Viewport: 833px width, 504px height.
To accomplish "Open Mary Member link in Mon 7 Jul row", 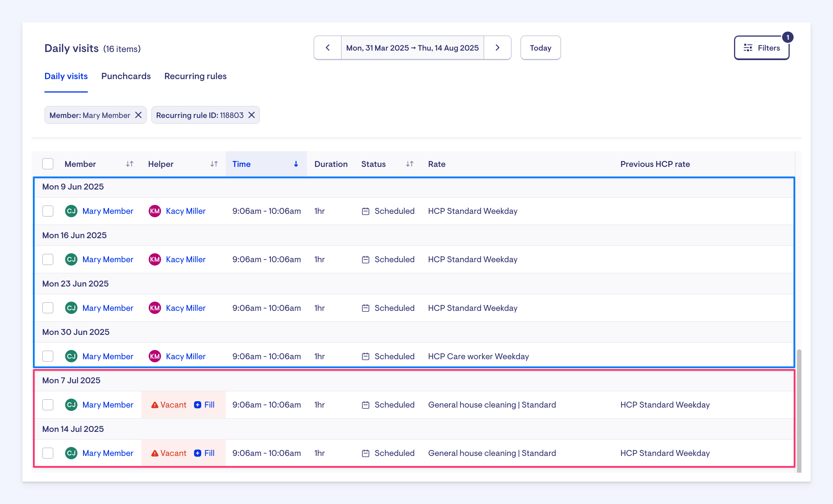I will 108,404.
